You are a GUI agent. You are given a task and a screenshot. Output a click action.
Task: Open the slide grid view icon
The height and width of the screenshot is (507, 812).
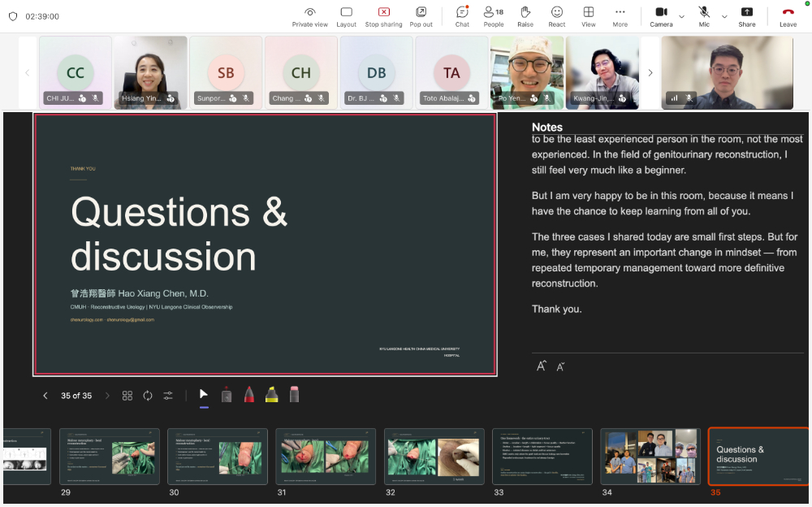(127, 396)
